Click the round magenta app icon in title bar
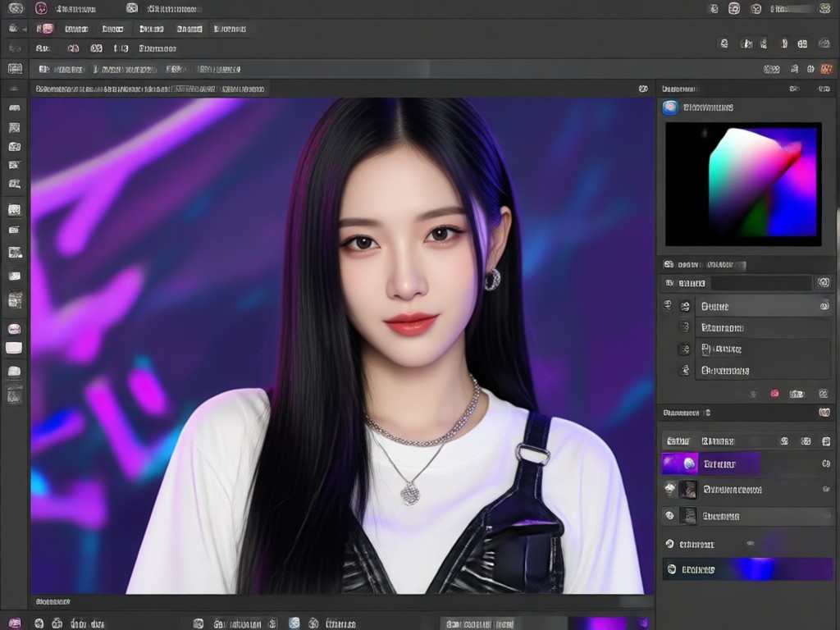Image resolution: width=840 pixels, height=630 pixels. click(41, 8)
